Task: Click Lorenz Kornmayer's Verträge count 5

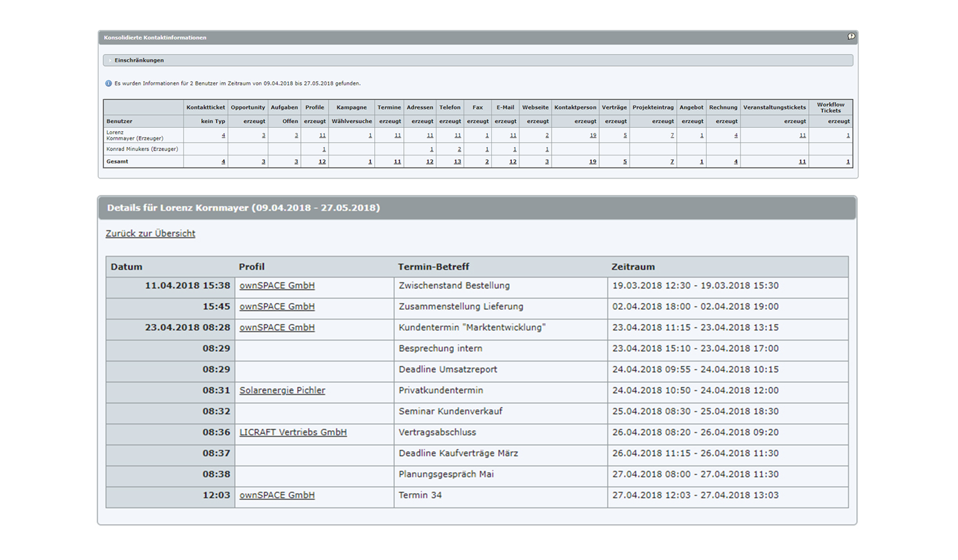Action: click(x=625, y=135)
